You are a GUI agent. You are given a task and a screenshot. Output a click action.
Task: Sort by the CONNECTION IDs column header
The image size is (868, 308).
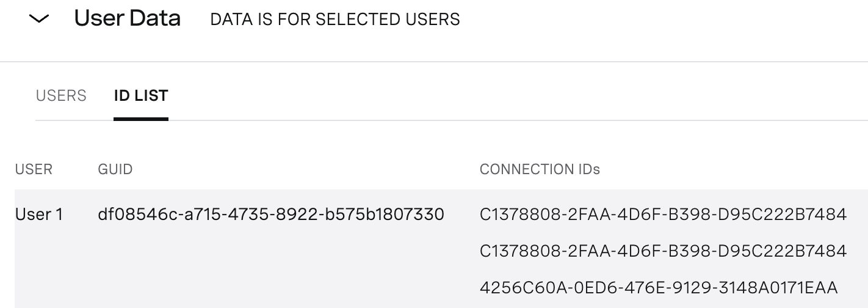tap(540, 169)
